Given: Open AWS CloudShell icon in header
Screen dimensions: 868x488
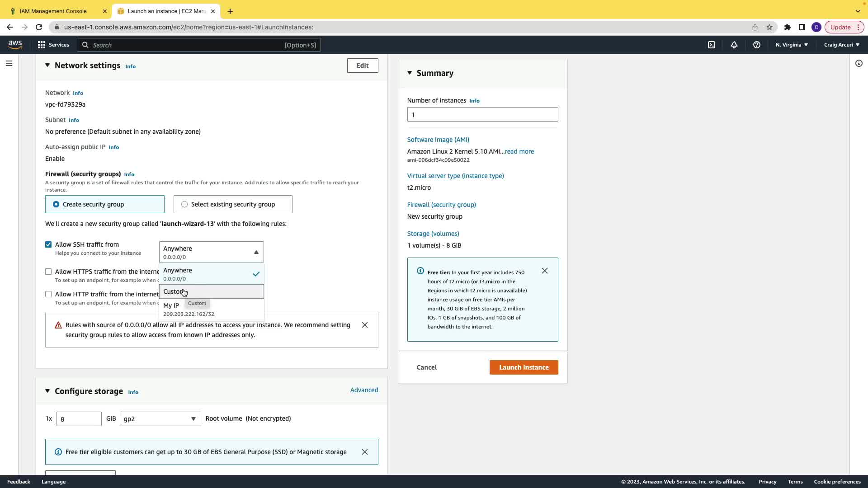Looking at the screenshot, I should pyautogui.click(x=712, y=45).
